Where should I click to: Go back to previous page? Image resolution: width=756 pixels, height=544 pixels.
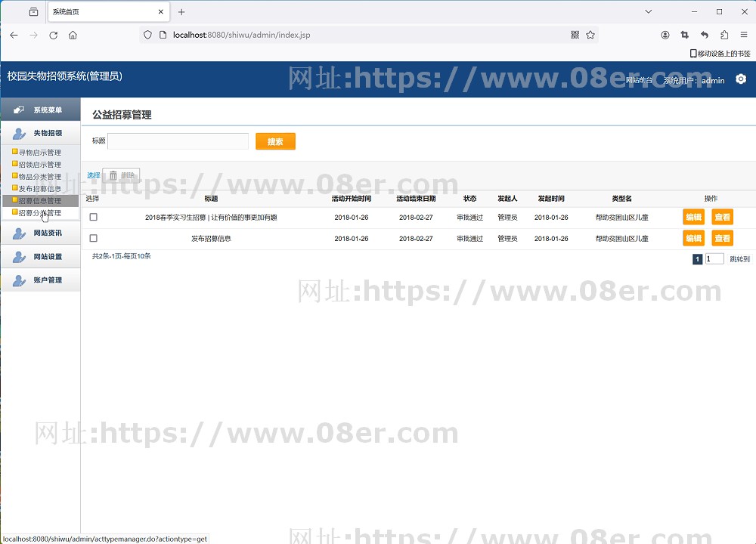pos(14,35)
